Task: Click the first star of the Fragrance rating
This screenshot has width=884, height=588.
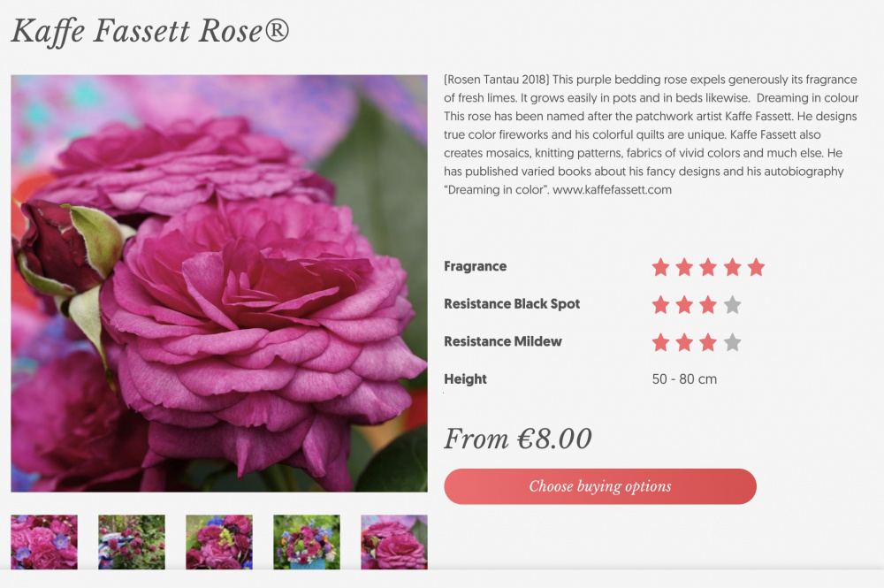Action: [660, 267]
